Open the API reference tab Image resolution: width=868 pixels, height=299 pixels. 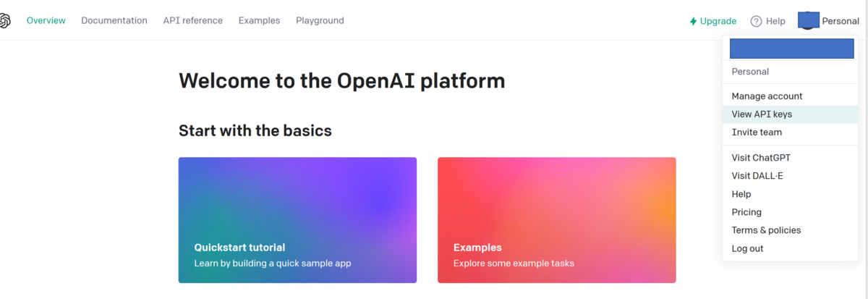pyautogui.click(x=193, y=20)
